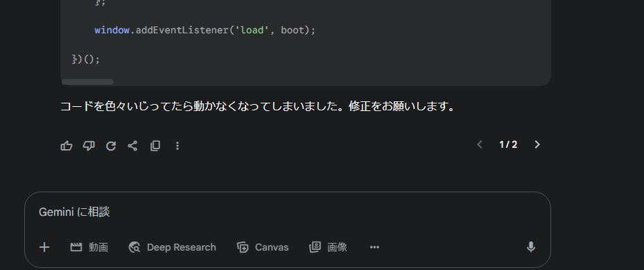Toggle the Canvas tool

click(x=263, y=247)
